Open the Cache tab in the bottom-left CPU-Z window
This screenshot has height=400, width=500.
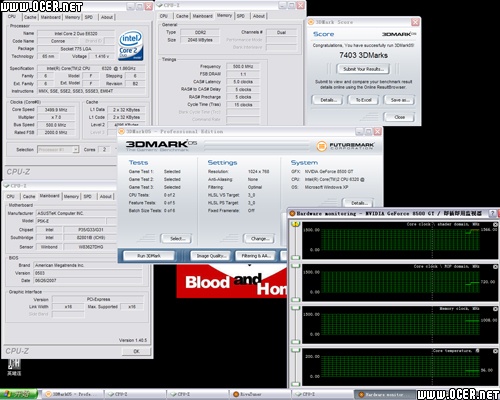point(29,197)
